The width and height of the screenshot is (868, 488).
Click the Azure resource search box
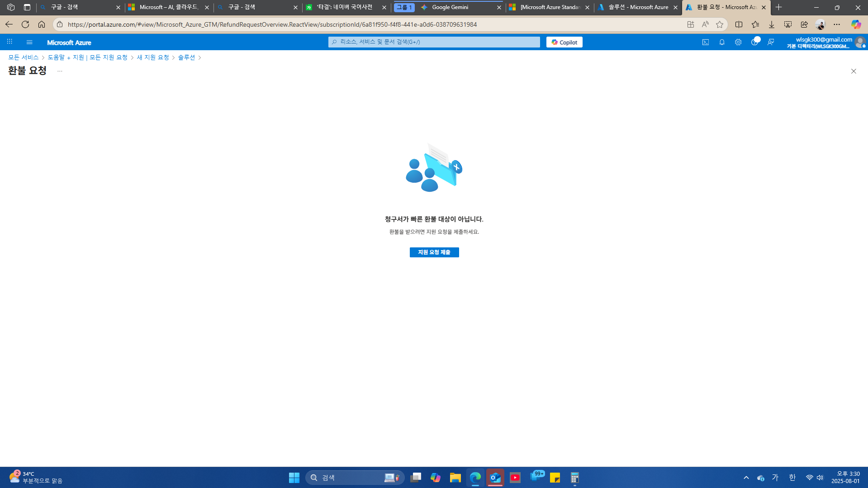pyautogui.click(x=434, y=42)
